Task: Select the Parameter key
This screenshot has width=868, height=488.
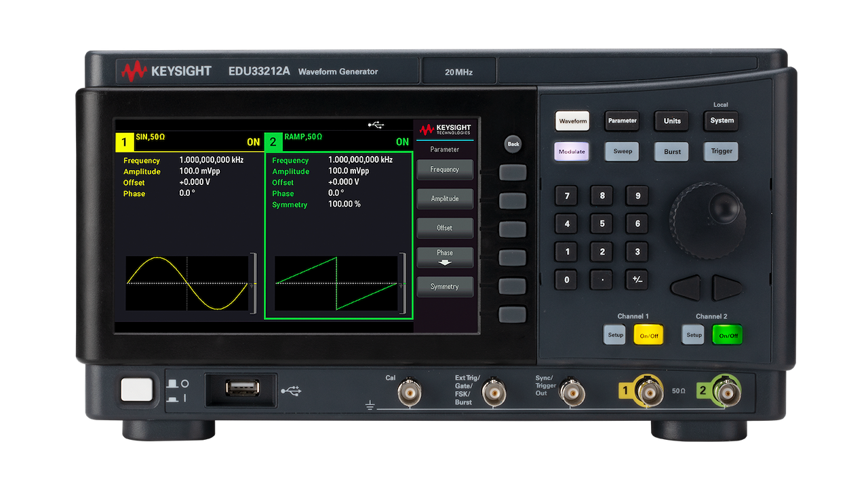Action: (x=622, y=121)
